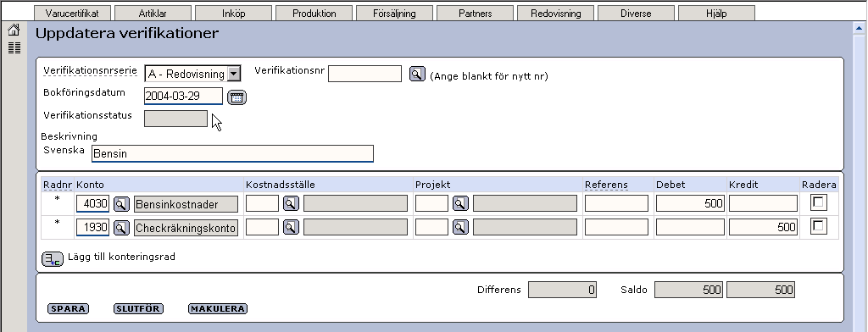Open the Diverse menu
The width and height of the screenshot is (868, 332).
point(636,14)
